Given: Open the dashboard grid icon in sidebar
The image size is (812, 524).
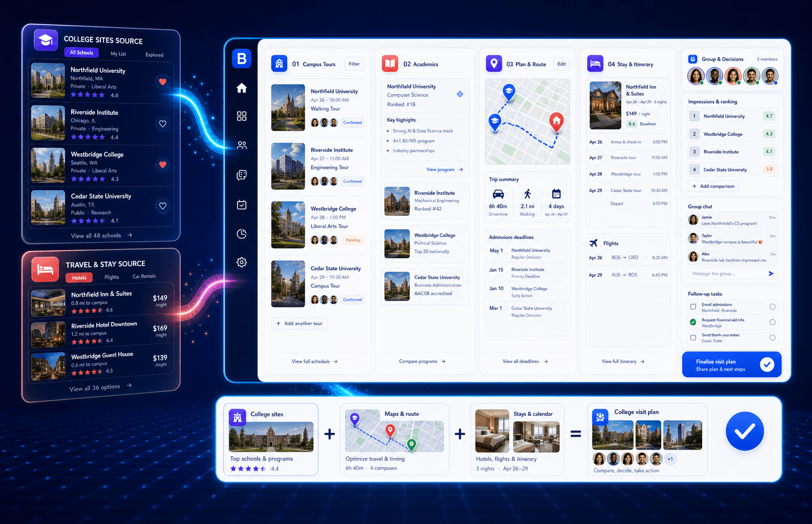Looking at the screenshot, I should click(x=241, y=116).
